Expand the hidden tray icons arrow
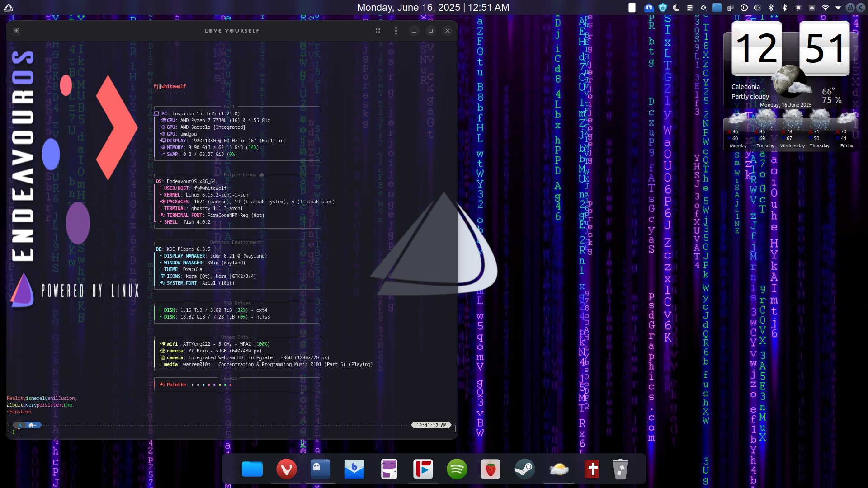The height and width of the screenshot is (488, 868). click(838, 8)
